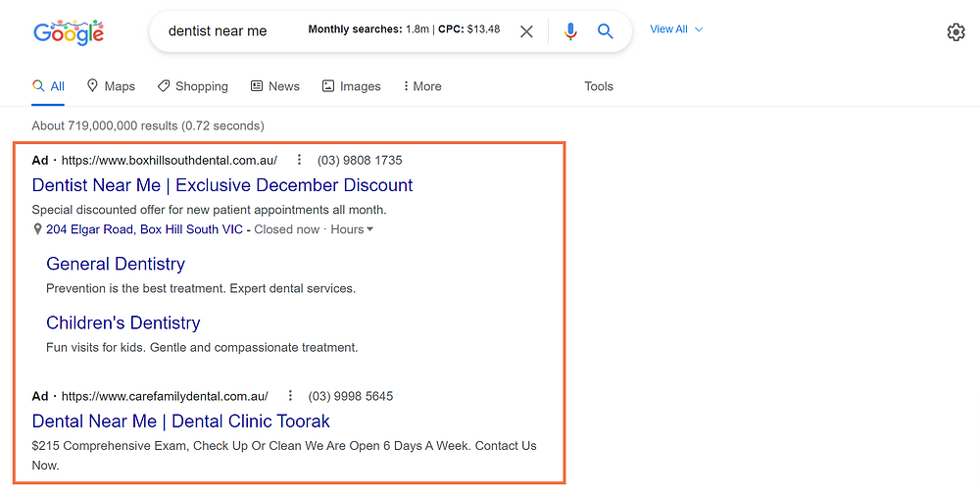Click the carefamilydental.com.au URL text
The image size is (980, 497).
[165, 396]
